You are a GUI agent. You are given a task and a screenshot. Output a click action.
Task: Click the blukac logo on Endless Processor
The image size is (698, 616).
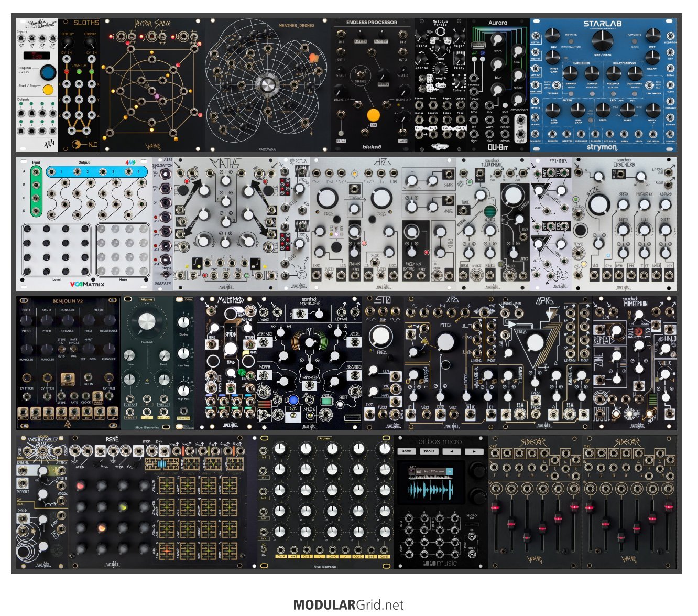coord(372,147)
